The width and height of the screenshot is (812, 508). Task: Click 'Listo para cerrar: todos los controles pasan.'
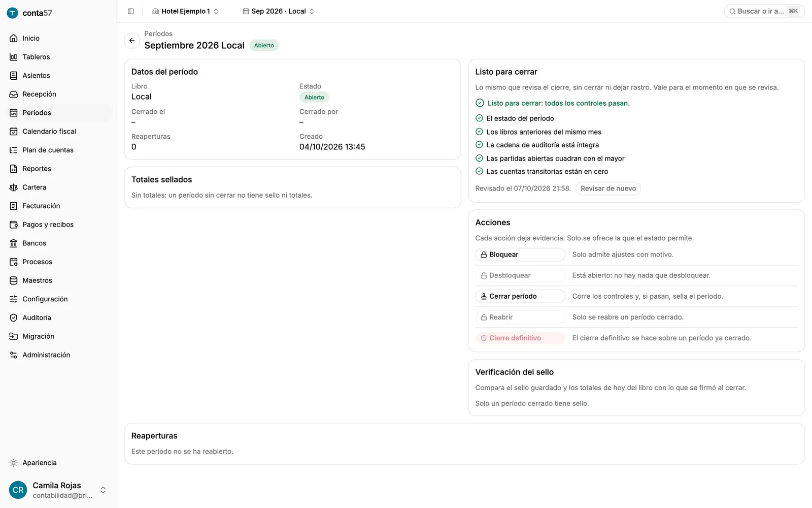pyautogui.click(x=558, y=103)
